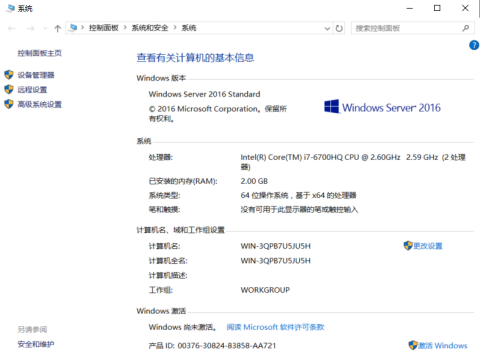480x362 pixels.
Task: Go up one level with the Up arrow
Action: tap(57, 29)
